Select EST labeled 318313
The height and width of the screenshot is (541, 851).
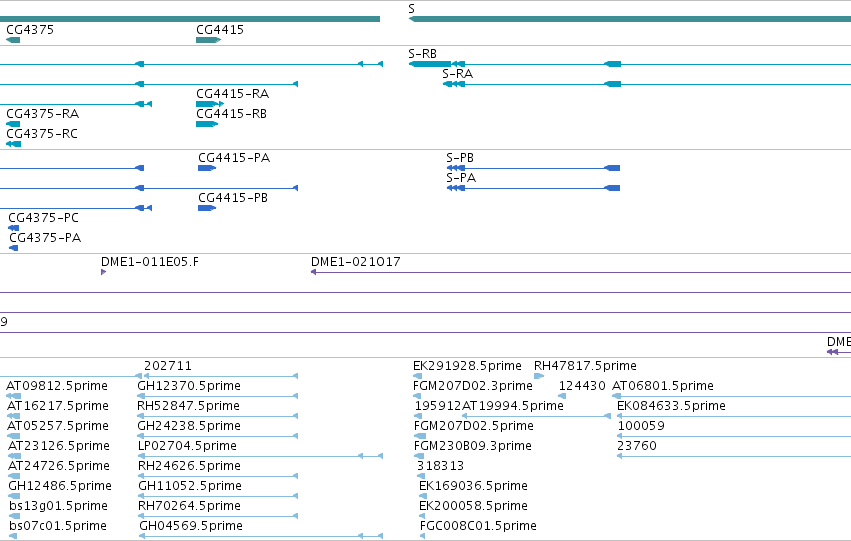click(x=440, y=466)
